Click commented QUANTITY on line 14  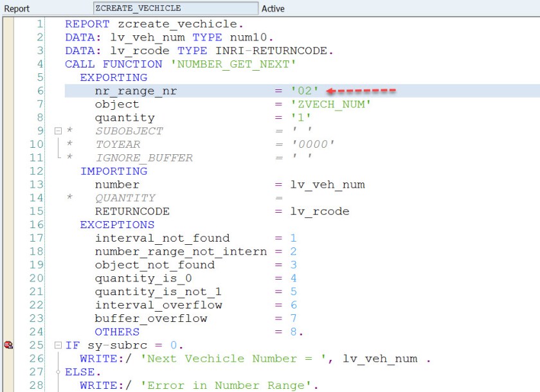coord(125,198)
